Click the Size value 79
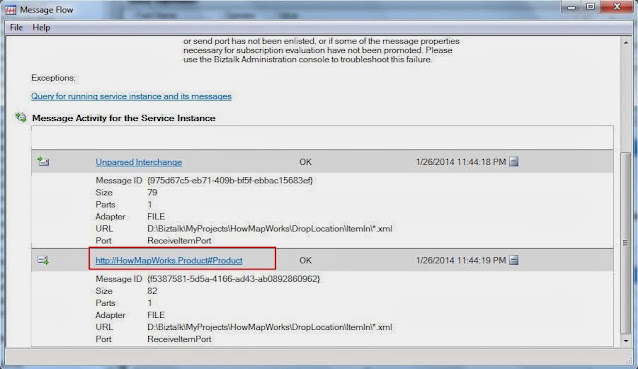 [152, 192]
